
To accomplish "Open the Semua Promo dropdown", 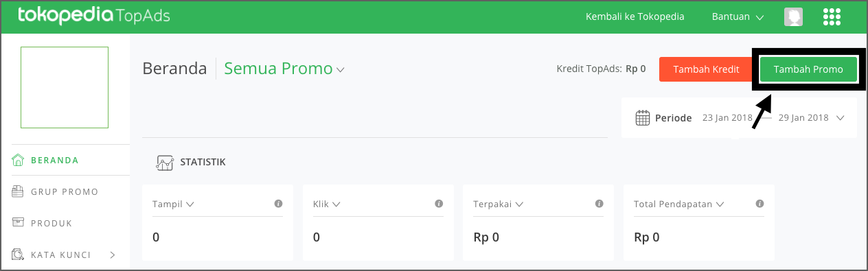I will click(284, 69).
